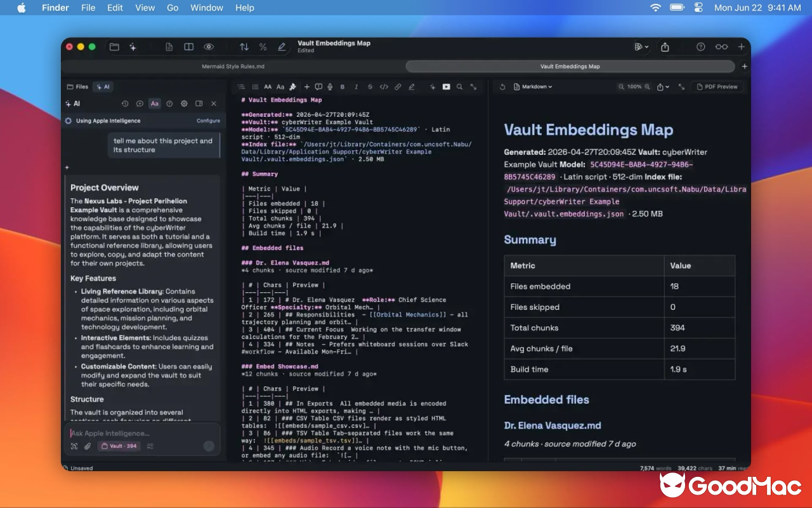
Task: Click the glasses reading mode icon
Action: tap(721, 47)
